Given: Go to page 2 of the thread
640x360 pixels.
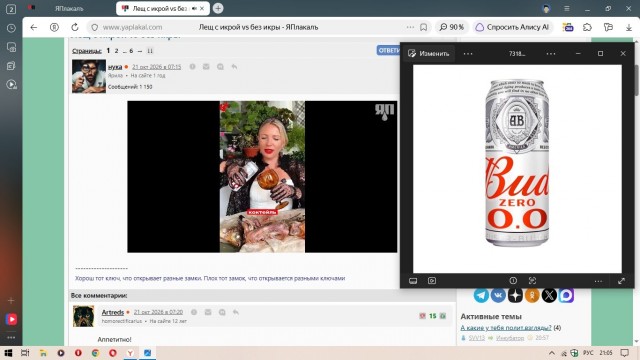Looking at the screenshot, I should click(116, 51).
